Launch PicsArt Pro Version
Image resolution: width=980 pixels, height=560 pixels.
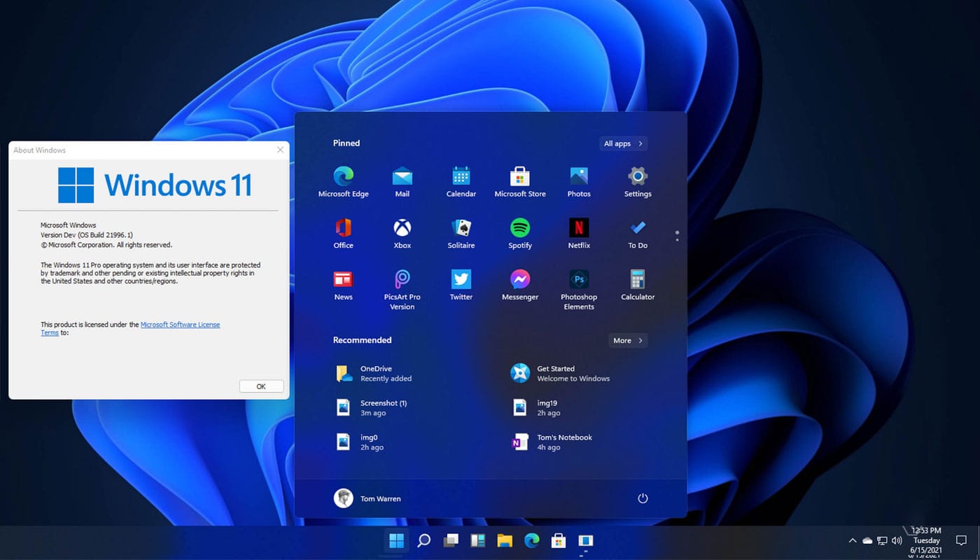click(x=402, y=289)
